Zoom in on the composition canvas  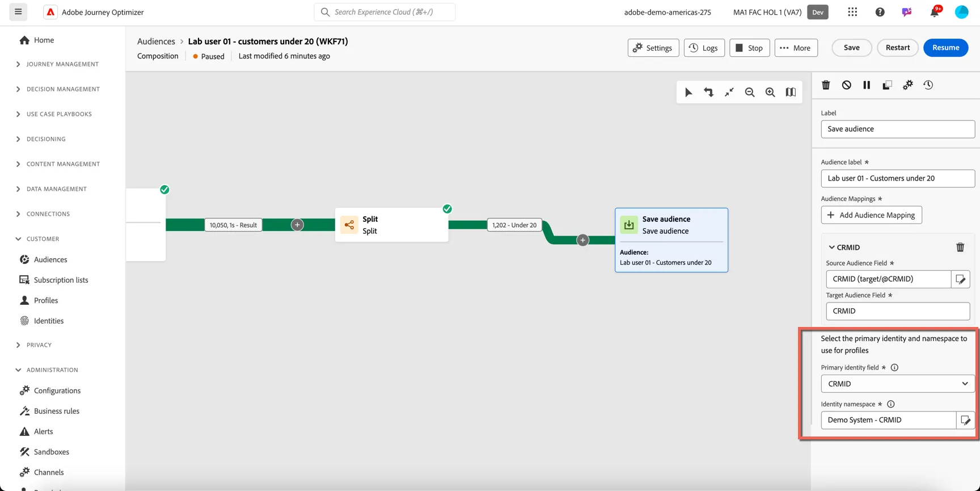770,93
